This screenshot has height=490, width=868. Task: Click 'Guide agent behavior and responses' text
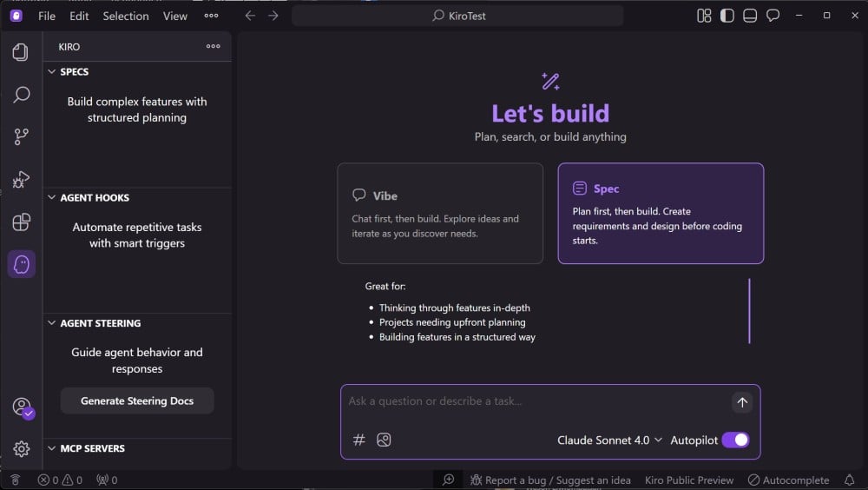137,361
